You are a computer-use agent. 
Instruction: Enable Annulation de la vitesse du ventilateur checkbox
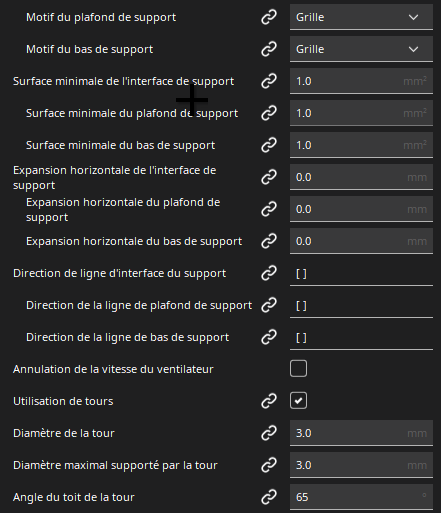pos(298,369)
